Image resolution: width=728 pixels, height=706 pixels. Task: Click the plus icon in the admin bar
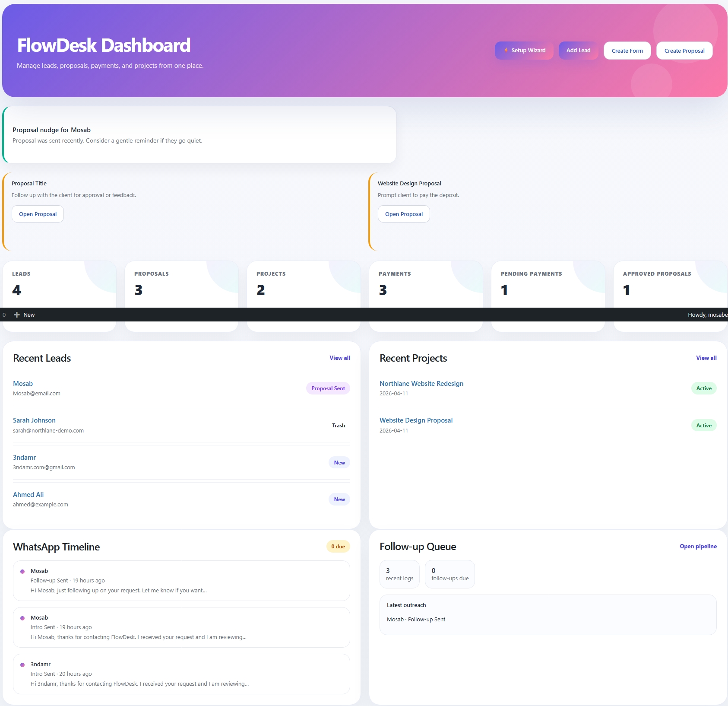(17, 315)
